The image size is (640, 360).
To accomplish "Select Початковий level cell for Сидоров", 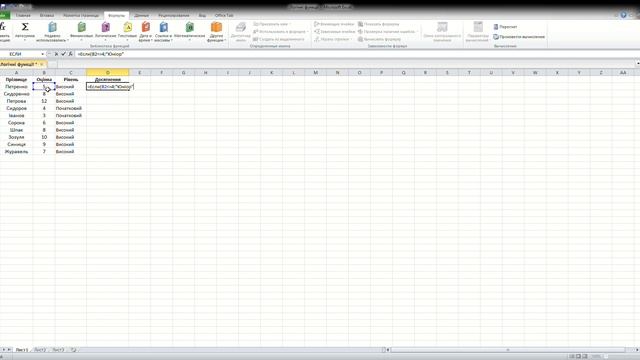I will [x=71, y=108].
